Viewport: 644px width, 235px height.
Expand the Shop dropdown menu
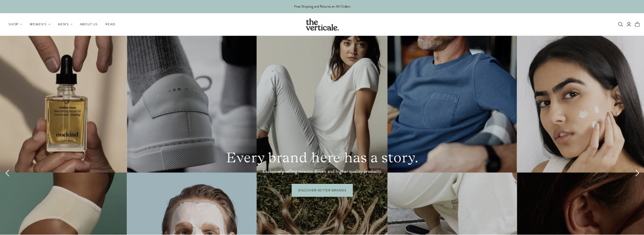[15, 24]
